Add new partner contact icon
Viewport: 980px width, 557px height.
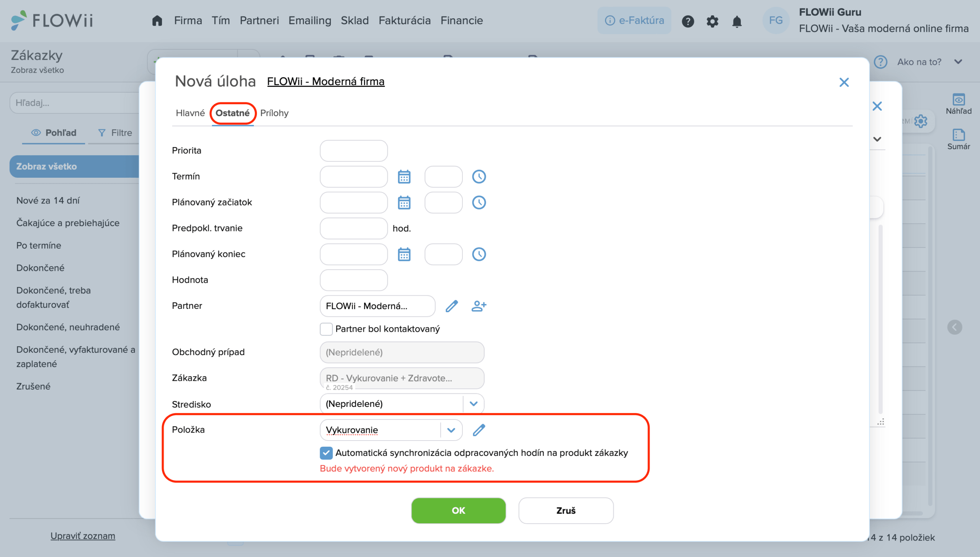(x=479, y=306)
